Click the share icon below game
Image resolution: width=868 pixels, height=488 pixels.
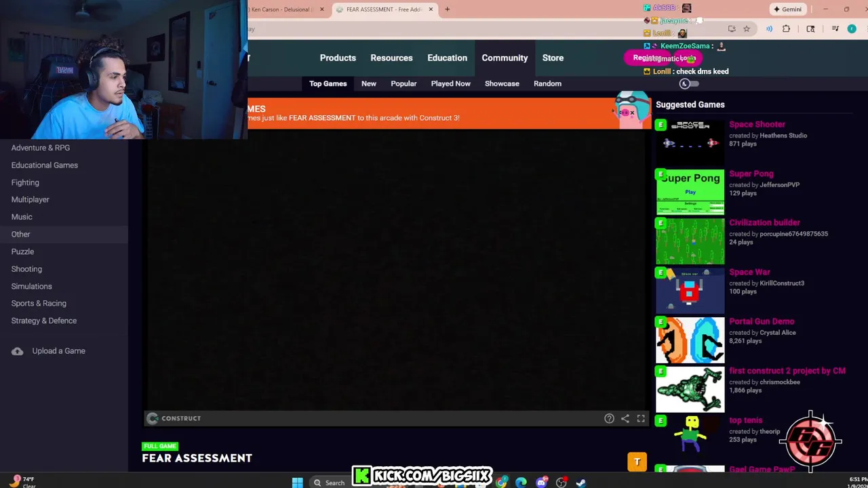[x=625, y=419]
